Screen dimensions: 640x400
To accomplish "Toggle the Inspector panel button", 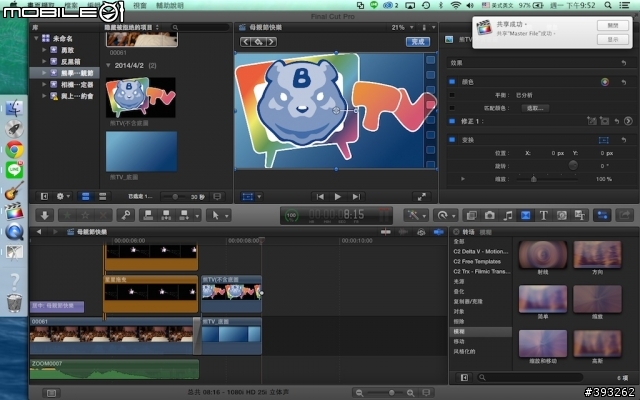I will pos(602,215).
